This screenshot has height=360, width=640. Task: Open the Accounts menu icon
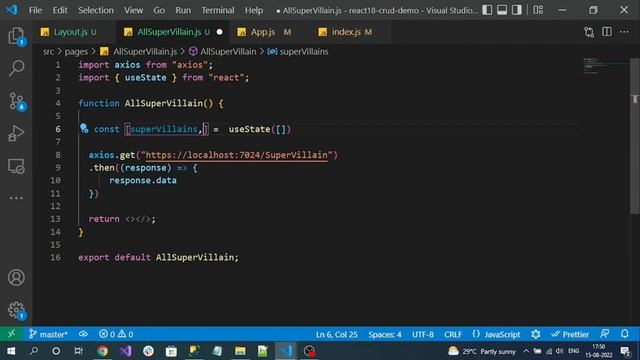(x=16, y=278)
